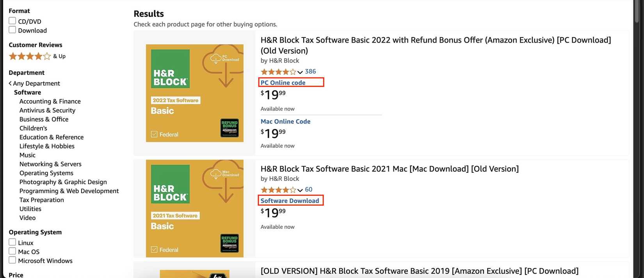Expand the 2022 product rating dropdown arrow

coord(300,72)
